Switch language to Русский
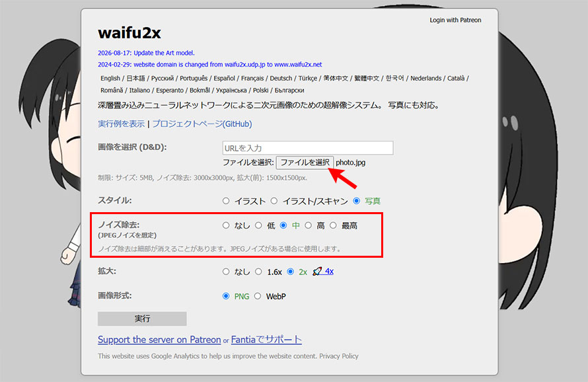Viewport: 588px width, 382px height. coord(163,78)
